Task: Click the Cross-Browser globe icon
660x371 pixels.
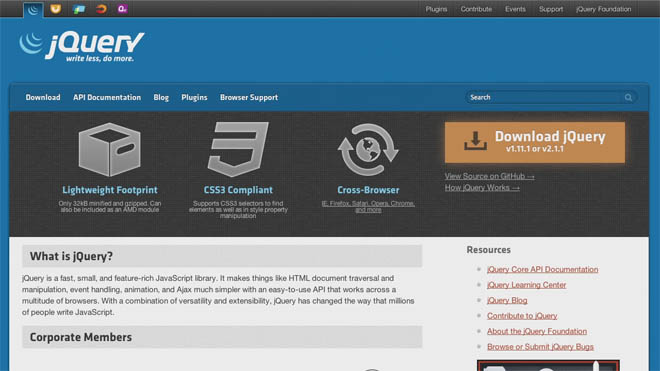Action: (x=368, y=149)
